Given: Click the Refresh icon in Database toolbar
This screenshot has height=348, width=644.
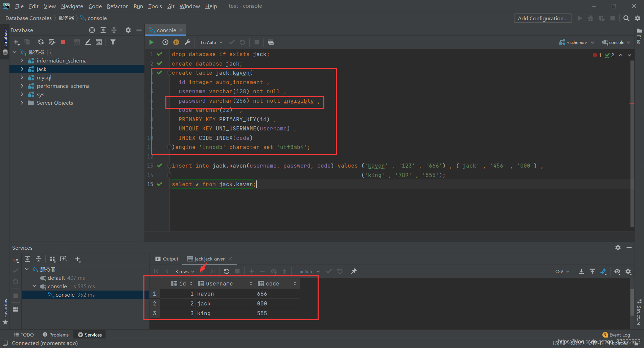Looking at the screenshot, I should point(41,42).
